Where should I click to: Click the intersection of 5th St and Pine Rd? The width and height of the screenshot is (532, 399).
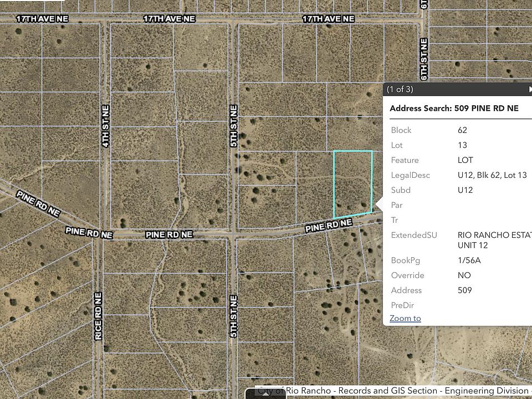click(x=233, y=234)
